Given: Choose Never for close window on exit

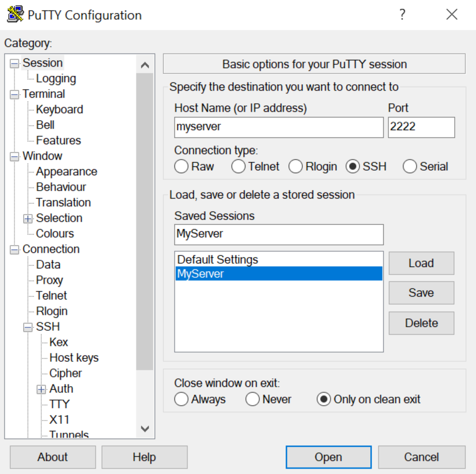Looking at the screenshot, I should (x=252, y=399).
